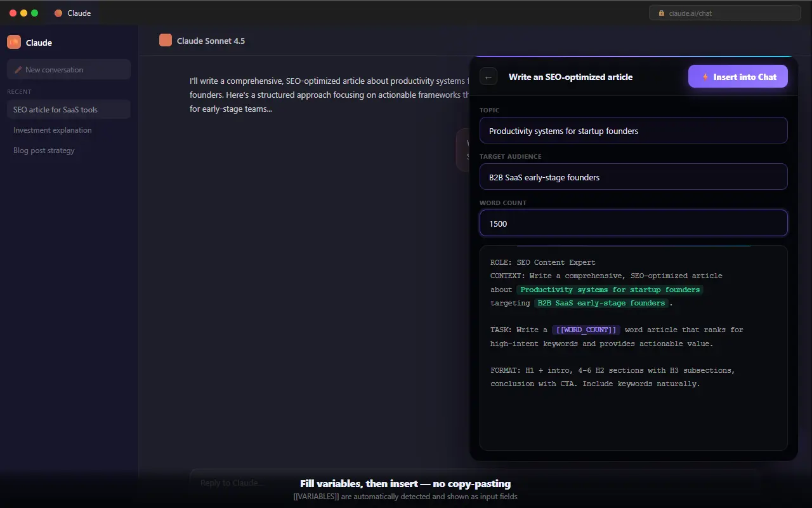812x508 pixels.
Task: Click the Topic input field
Action: tap(634, 130)
